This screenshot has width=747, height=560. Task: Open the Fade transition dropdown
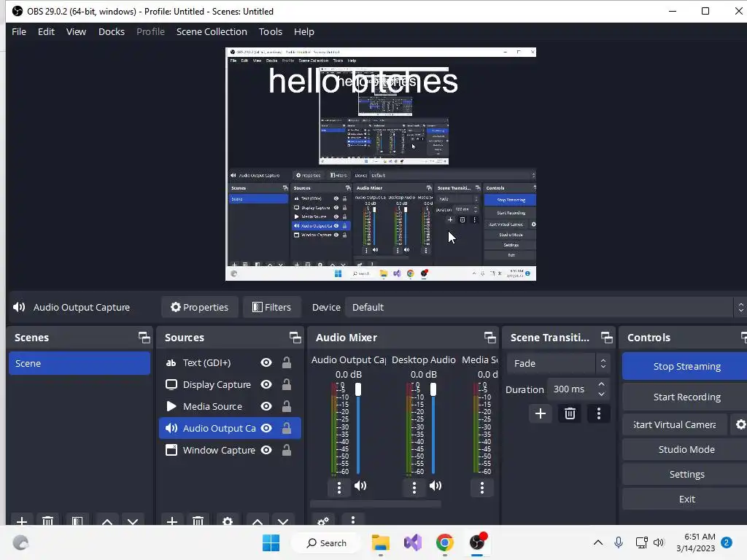coord(558,363)
